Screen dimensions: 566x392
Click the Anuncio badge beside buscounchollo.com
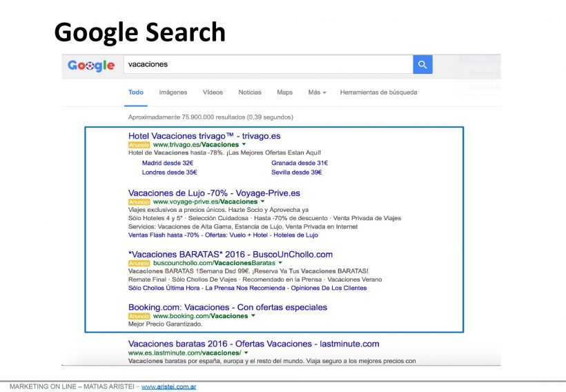(139, 263)
